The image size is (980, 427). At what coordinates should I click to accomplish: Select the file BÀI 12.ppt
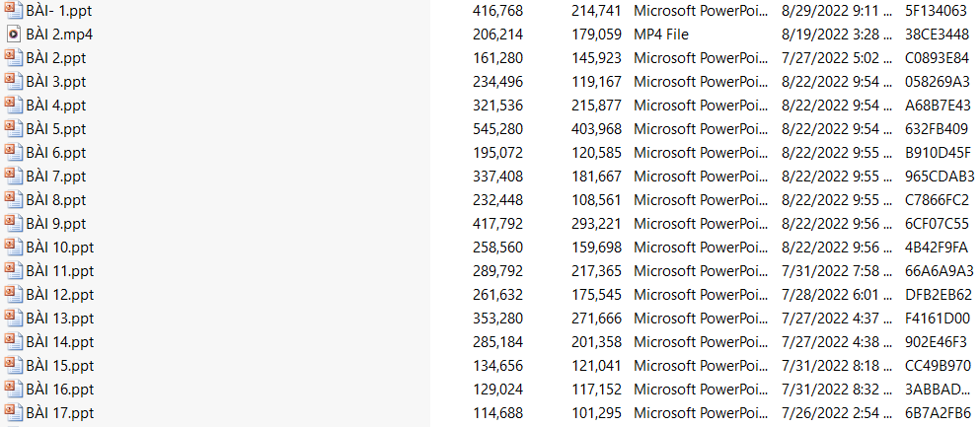pyautogui.click(x=60, y=294)
